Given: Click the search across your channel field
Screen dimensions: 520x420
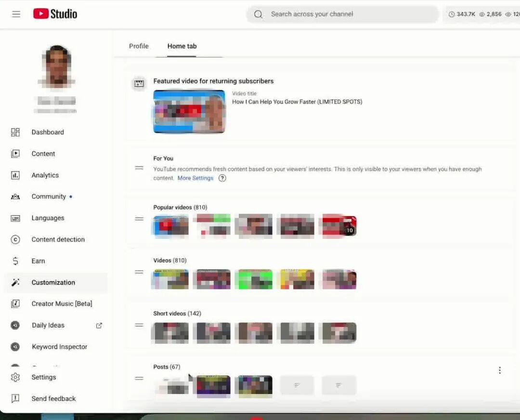Looking at the screenshot, I should pos(342,14).
